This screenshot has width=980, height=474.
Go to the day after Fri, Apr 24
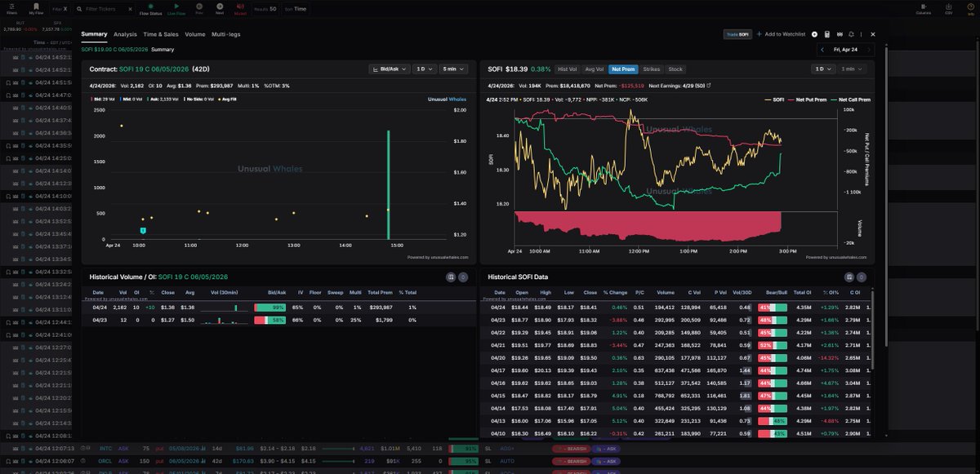coord(869,50)
